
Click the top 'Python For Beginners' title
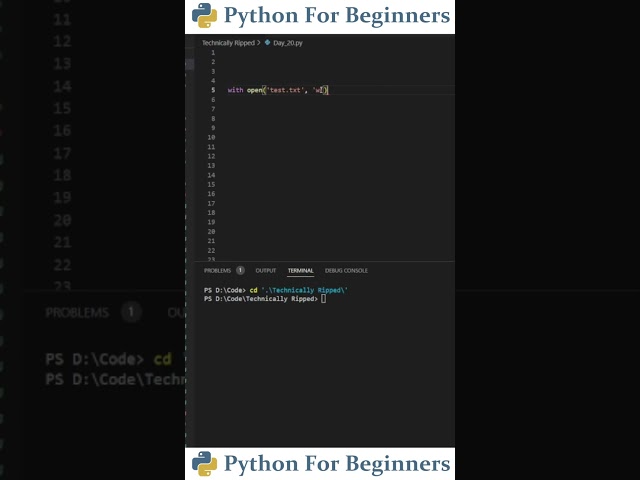[x=337, y=16]
